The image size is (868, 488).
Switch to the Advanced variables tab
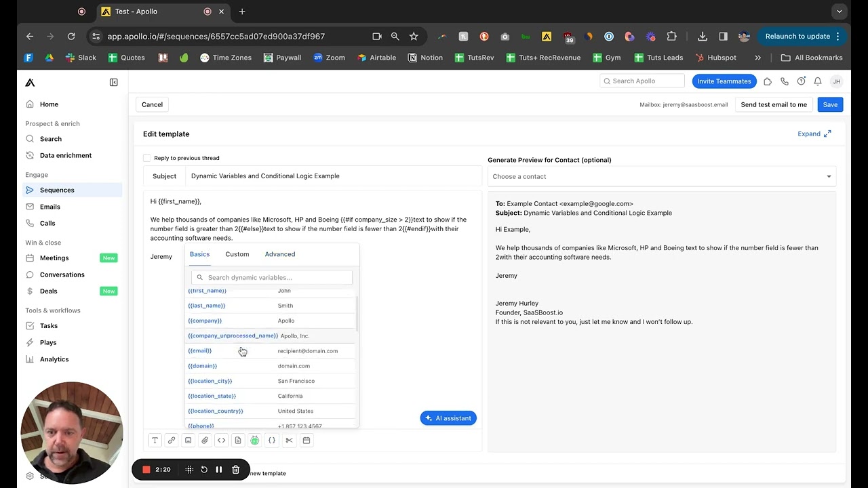280,254
